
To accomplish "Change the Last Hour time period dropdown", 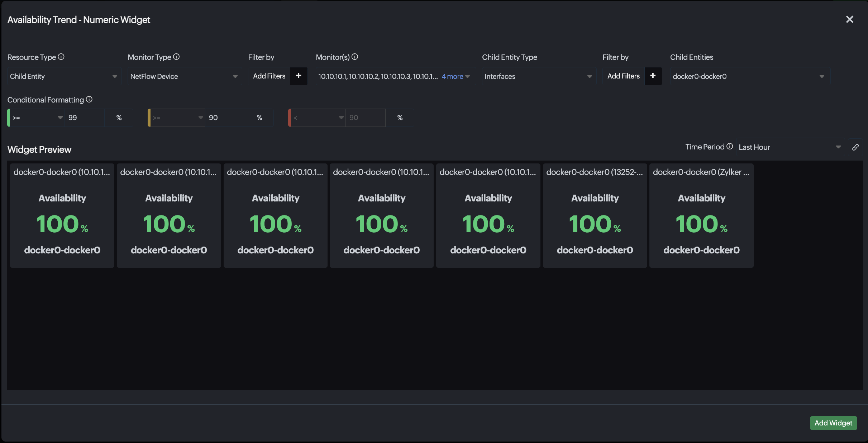I will coord(790,147).
